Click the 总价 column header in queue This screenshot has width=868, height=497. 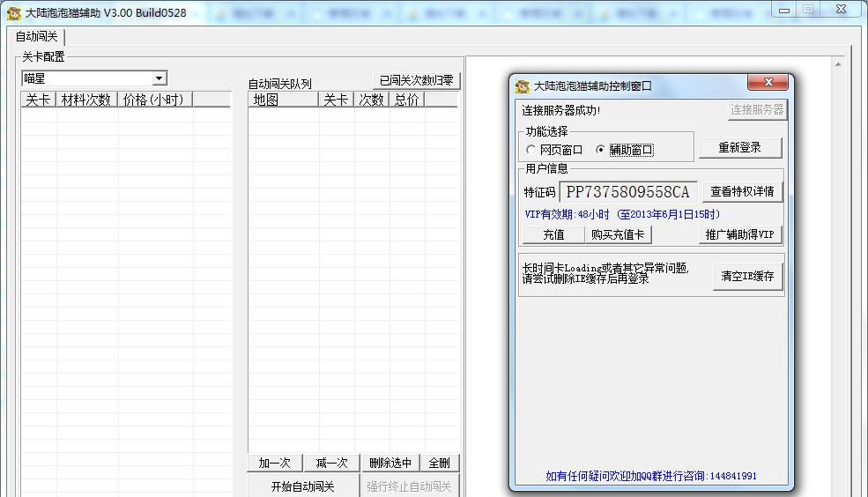(407, 100)
